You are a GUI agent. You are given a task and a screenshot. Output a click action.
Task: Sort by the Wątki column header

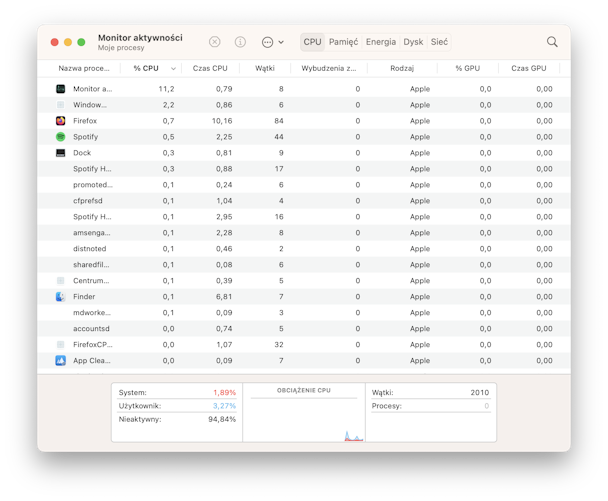(x=265, y=68)
